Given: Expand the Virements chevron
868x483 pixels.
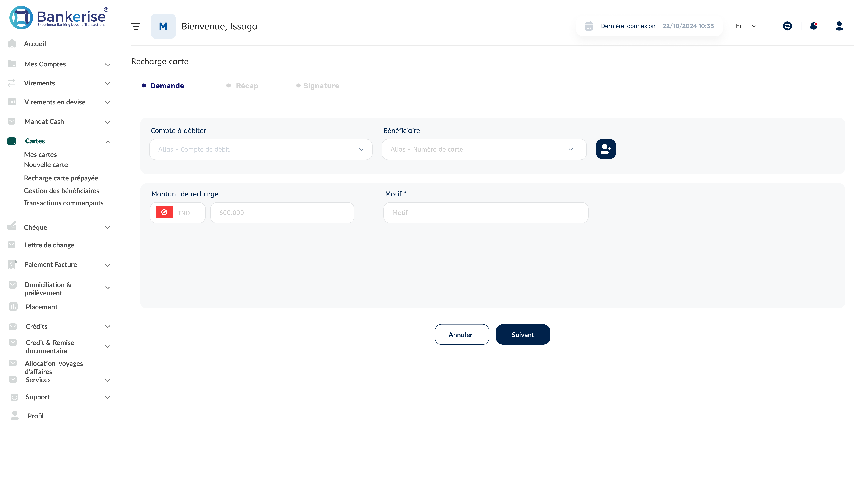Looking at the screenshot, I should [x=107, y=83].
